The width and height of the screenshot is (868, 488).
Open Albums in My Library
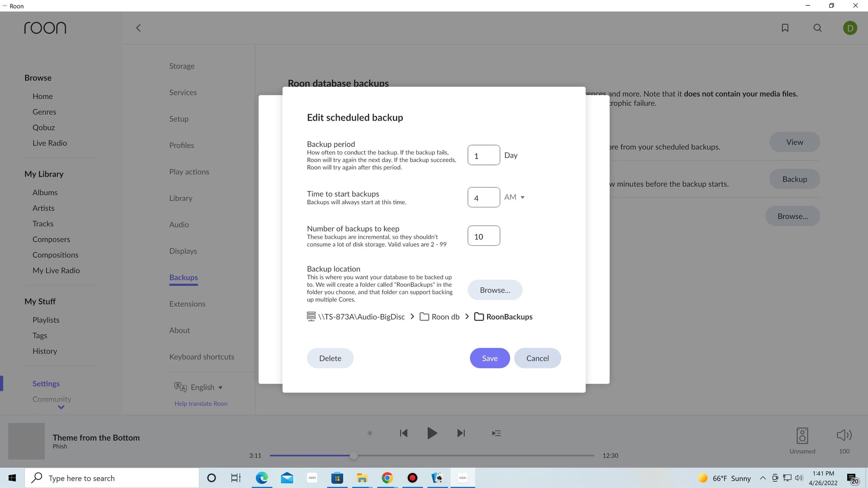45,192
